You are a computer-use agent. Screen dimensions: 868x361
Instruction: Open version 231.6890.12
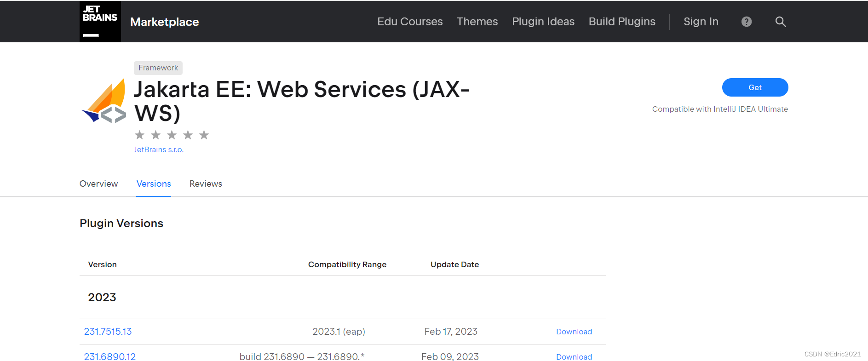[x=109, y=356]
